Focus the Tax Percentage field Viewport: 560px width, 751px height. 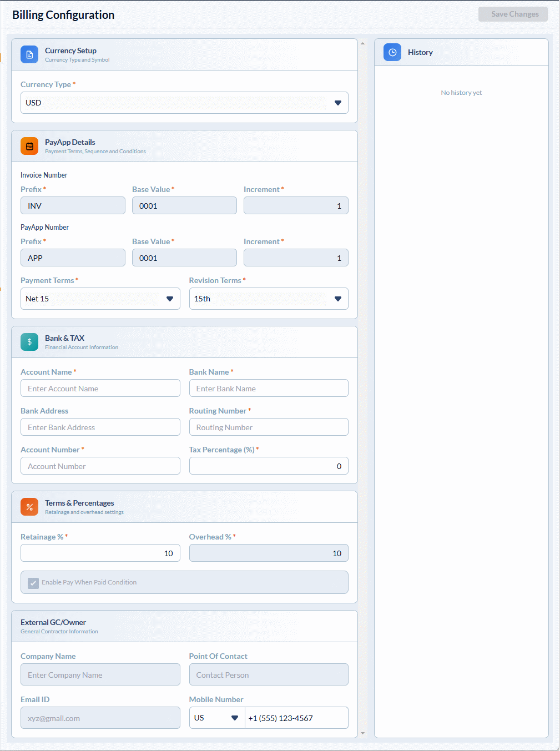(269, 466)
